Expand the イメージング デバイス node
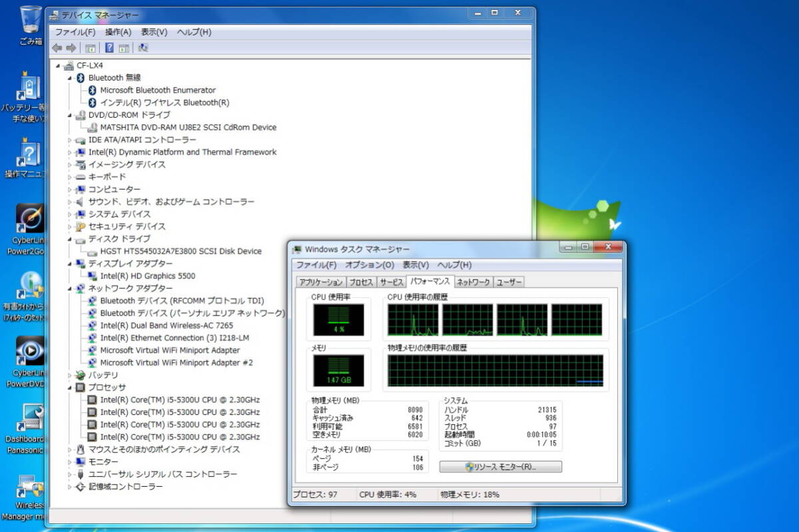This screenshot has height=532, width=799. [x=70, y=164]
